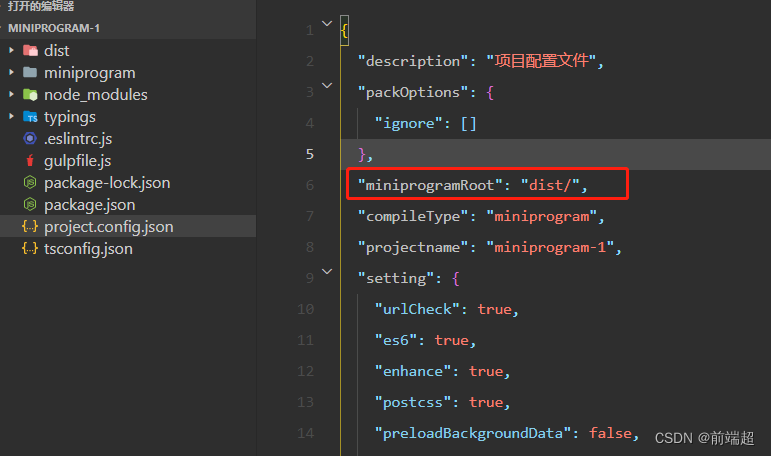Open package-lock.json file
Screen dimensions: 771x456
coord(107,183)
